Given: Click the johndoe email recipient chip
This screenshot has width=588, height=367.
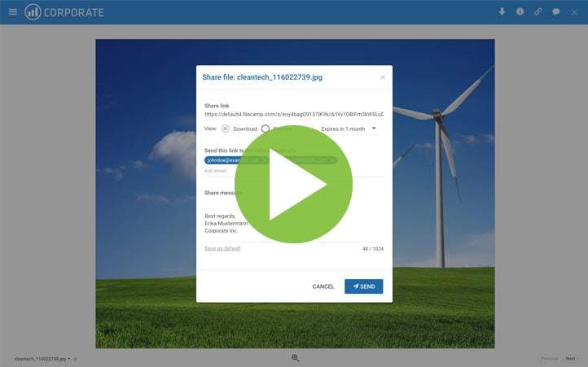Looking at the screenshot, I should 237,160.
